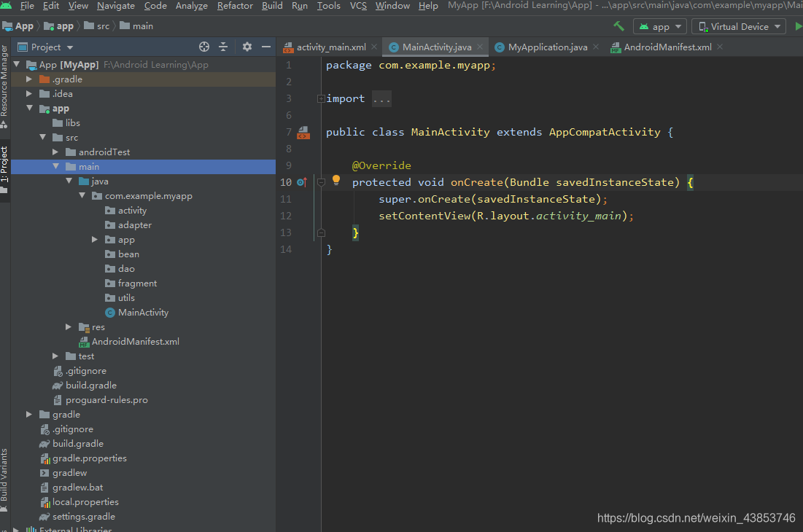
Task: Expand the androidTest folder
Action: pos(55,152)
